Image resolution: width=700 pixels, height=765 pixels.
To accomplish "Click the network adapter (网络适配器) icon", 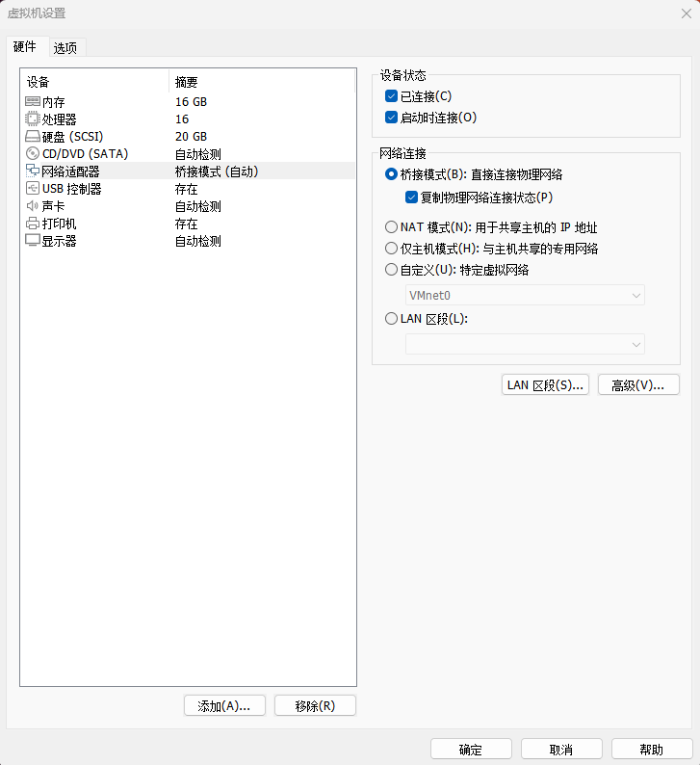I will 32,171.
